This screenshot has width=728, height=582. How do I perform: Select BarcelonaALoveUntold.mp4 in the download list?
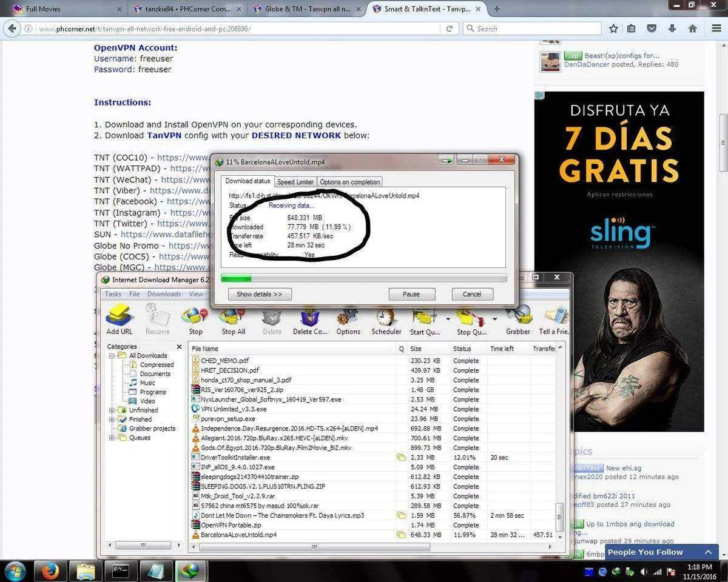372,535
